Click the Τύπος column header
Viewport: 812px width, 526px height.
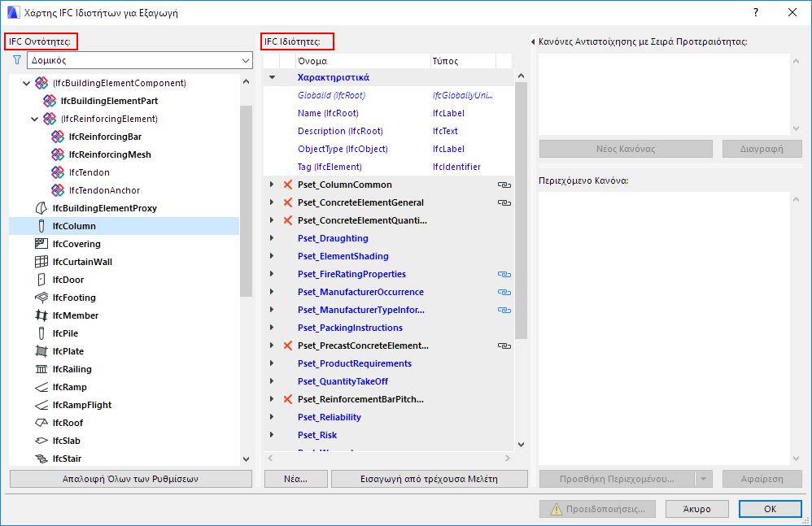click(463, 61)
